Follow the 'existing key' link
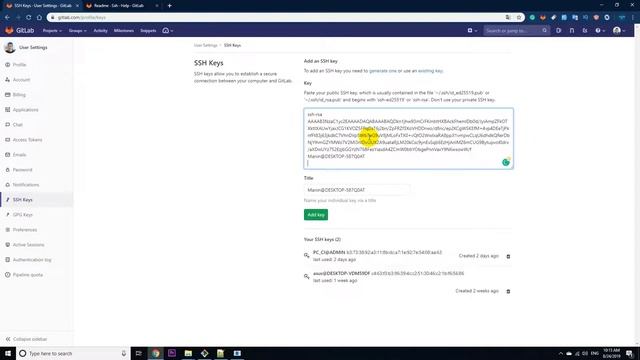 point(430,71)
